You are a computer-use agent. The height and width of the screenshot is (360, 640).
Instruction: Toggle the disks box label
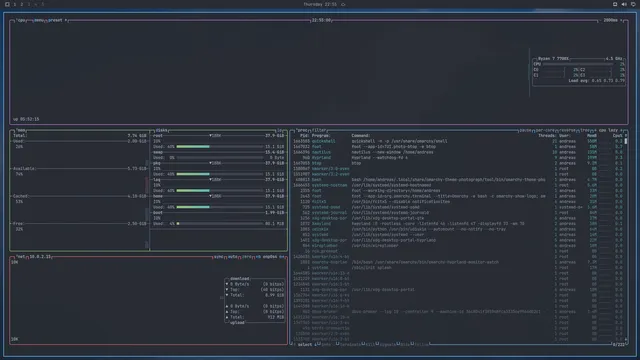(x=162, y=130)
